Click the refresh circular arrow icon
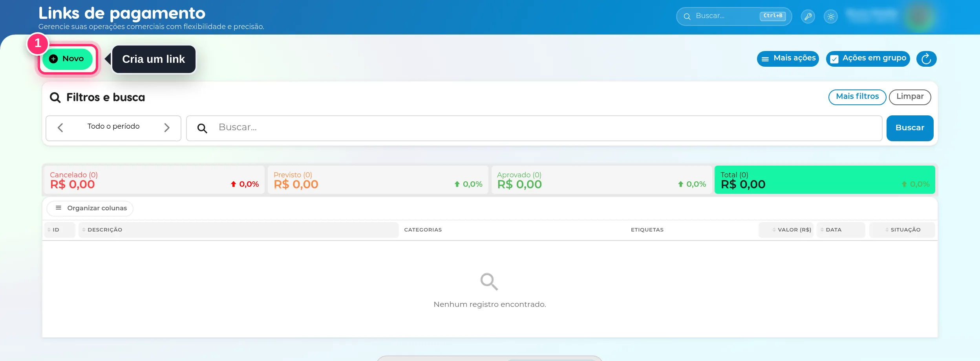The image size is (980, 361). pyautogui.click(x=927, y=59)
